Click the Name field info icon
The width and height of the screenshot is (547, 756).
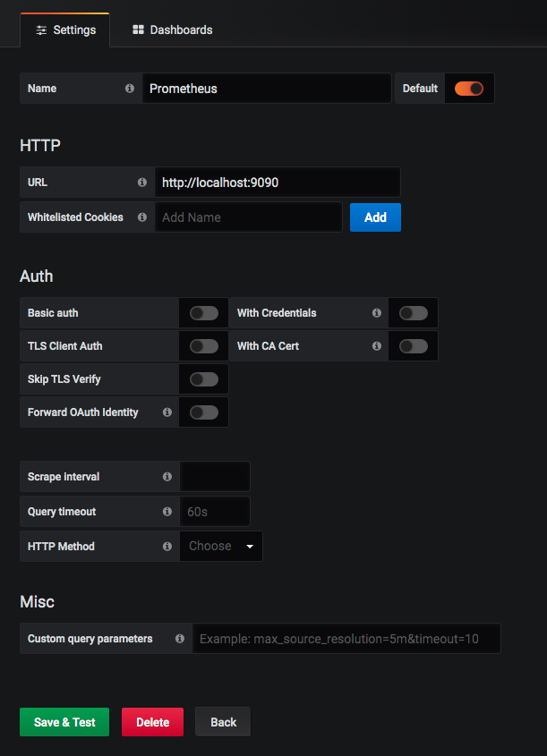tap(130, 89)
